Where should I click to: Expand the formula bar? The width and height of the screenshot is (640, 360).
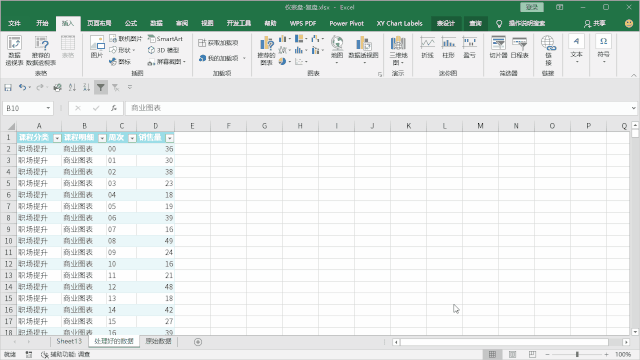633,108
